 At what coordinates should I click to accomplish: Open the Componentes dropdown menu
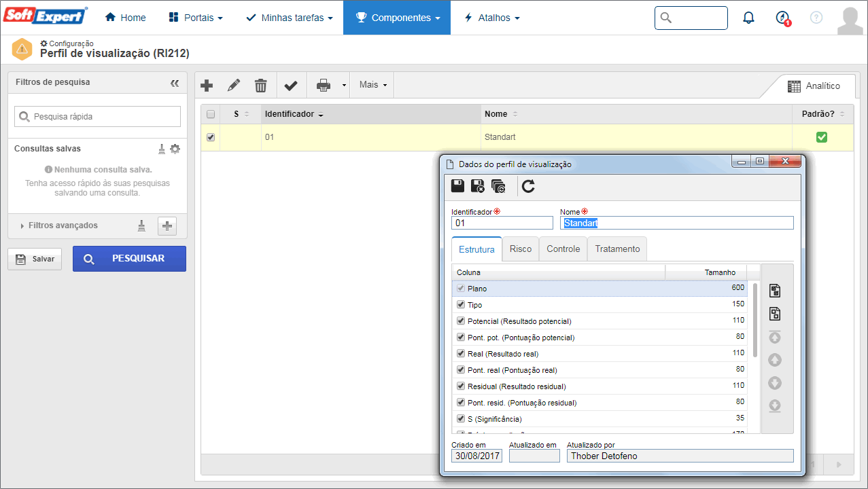(397, 18)
